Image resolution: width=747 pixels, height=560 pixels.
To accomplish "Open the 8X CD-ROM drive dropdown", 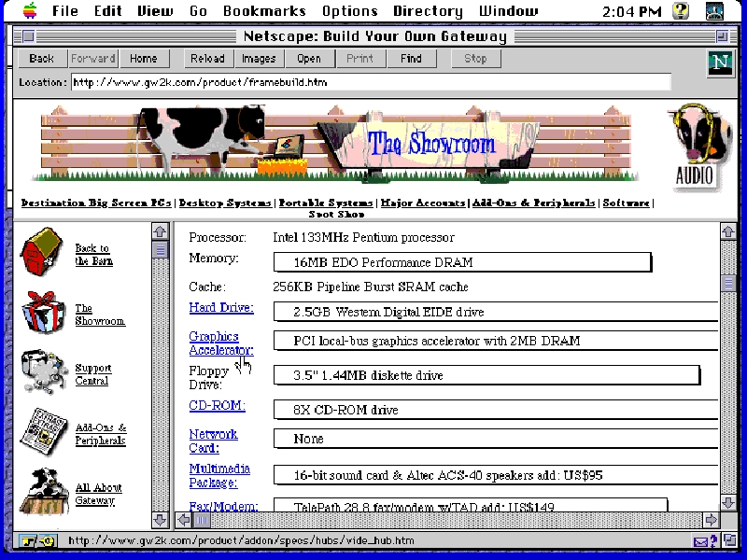I will click(496, 410).
